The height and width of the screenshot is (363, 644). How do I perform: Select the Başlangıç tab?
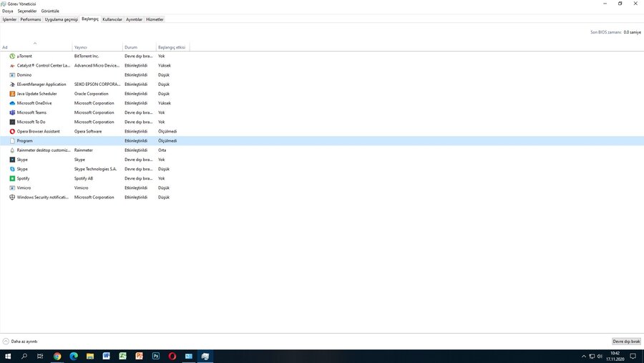click(90, 19)
